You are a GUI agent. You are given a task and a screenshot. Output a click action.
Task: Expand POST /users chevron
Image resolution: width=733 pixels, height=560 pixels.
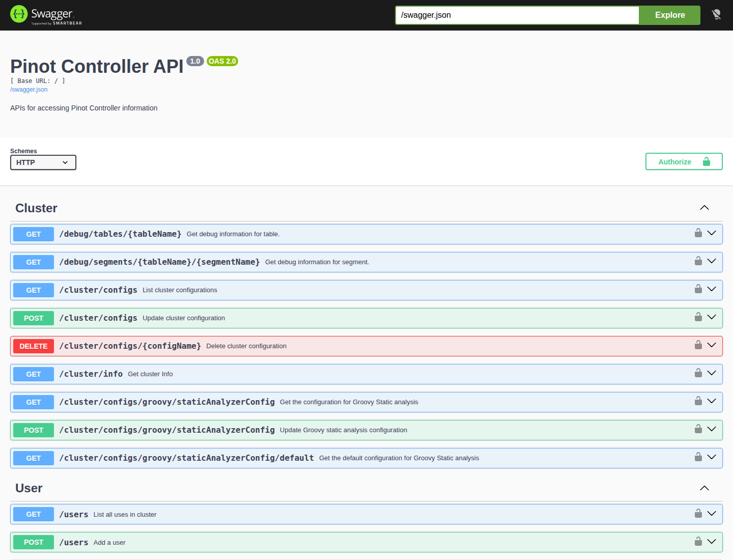712,542
